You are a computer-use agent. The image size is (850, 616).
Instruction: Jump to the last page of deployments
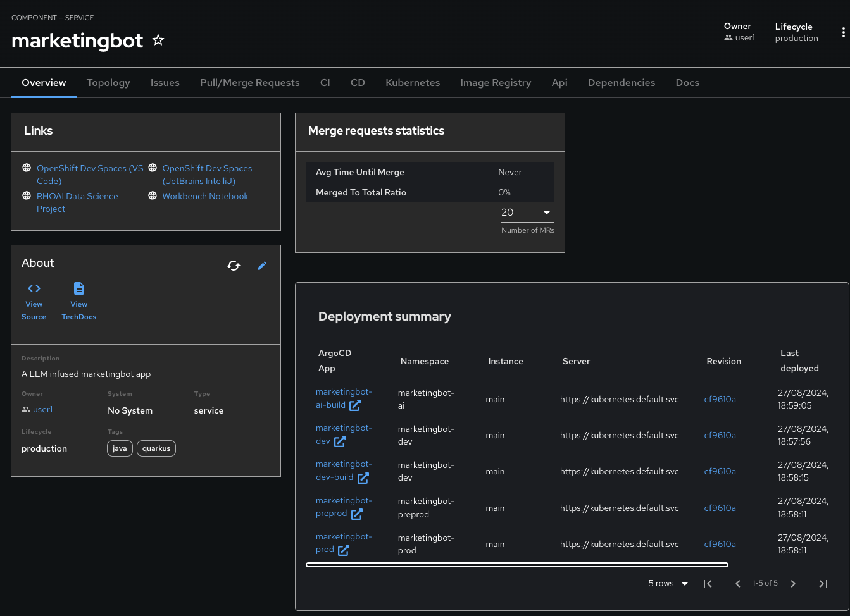pos(823,584)
